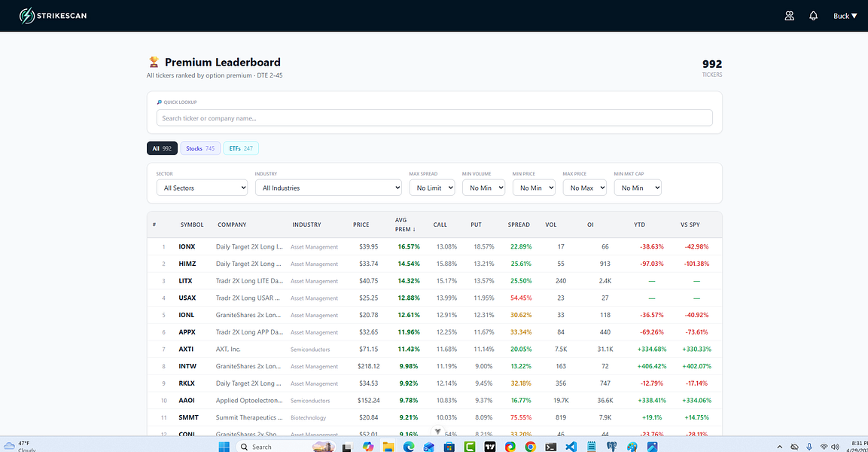Open Camtasia green C taskbar icon

point(470,447)
